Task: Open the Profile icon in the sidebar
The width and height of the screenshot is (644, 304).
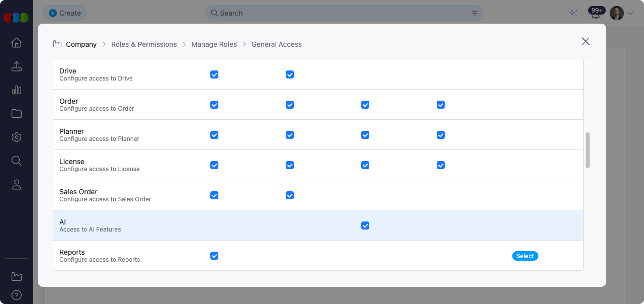Action: pos(16,184)
